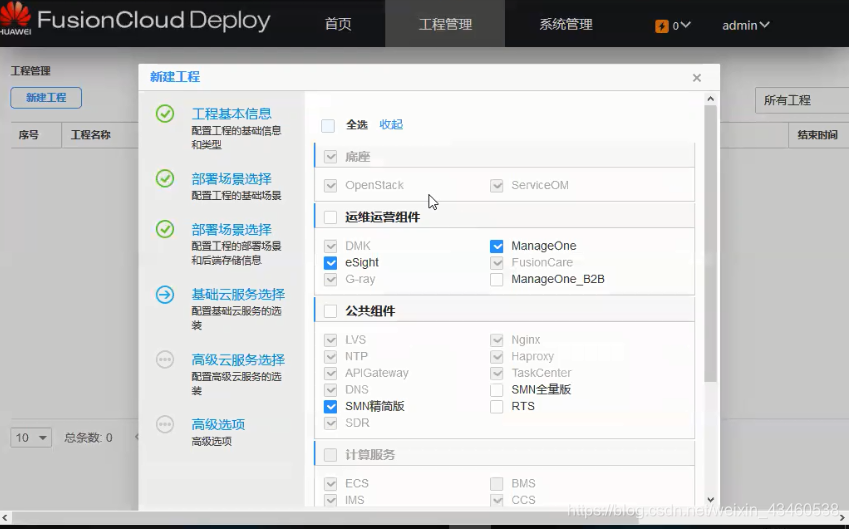
Task: Go to the first 部署场景选择 step
Action: pos(232,179)
